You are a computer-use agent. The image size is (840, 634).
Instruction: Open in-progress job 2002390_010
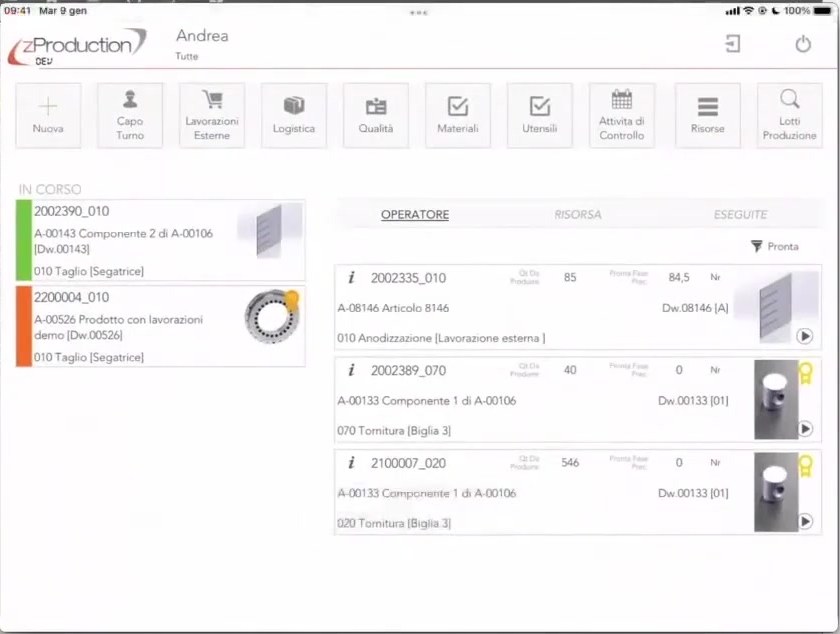tap(161, 241)
